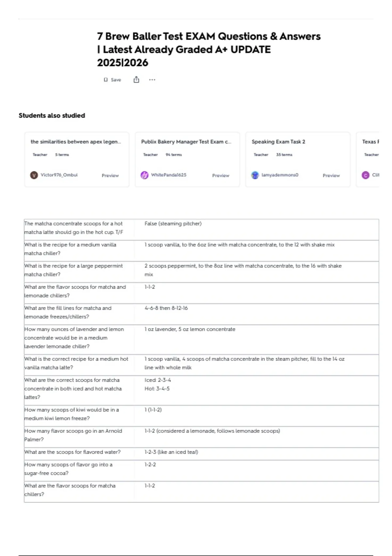This screenshot has height=556, width=392.
Task: Open the Publix Bakery Manager Test card
Action: 187,159
